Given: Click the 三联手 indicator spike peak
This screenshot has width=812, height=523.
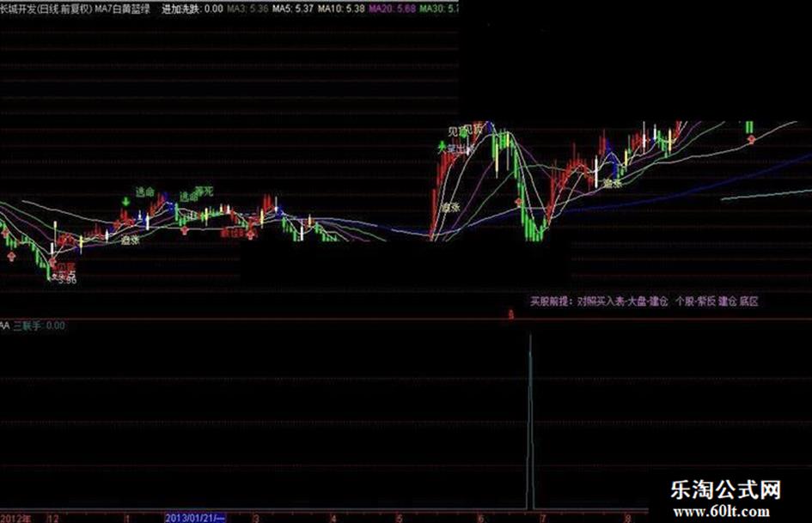Looking at the screenshot, I should [530, 337].
